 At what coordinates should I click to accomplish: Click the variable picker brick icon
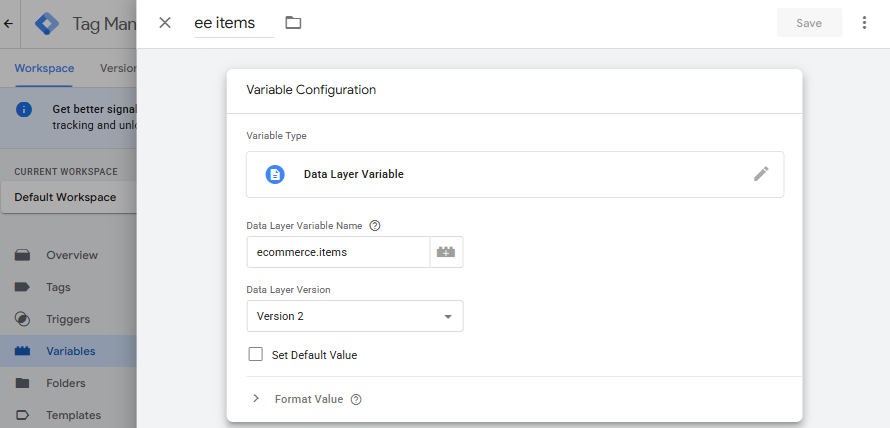[x=446, y=252]
